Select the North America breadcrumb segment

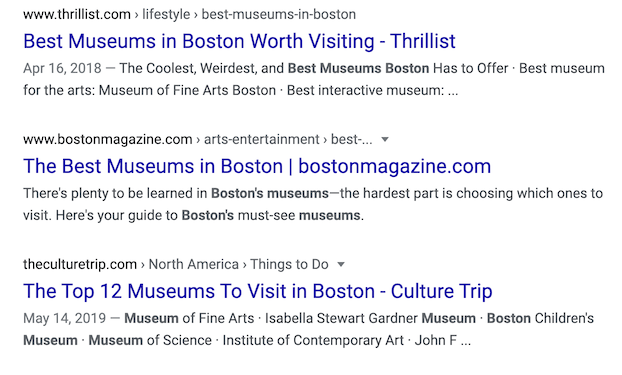(194, 264)
